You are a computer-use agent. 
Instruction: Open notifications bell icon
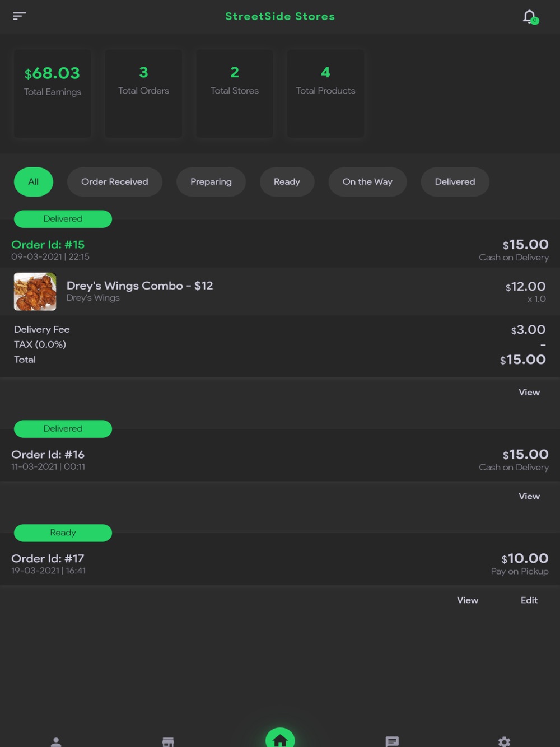tap(529, 16)
